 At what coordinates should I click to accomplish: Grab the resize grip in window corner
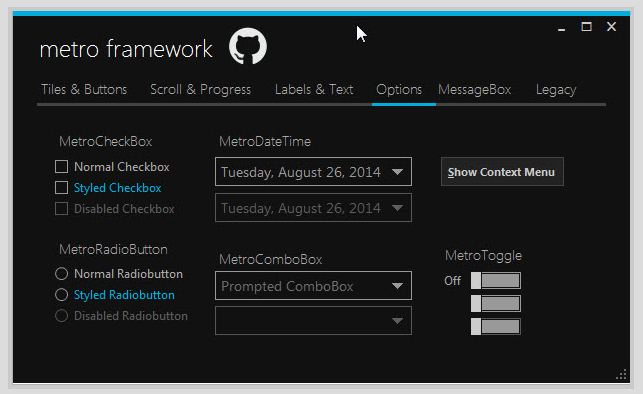[621, 374]
